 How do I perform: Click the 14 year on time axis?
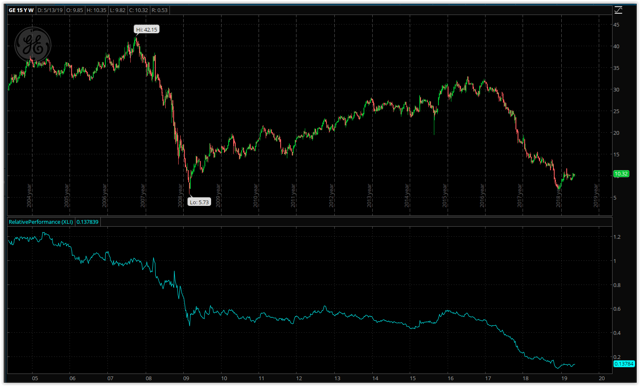tap(375, 378)
